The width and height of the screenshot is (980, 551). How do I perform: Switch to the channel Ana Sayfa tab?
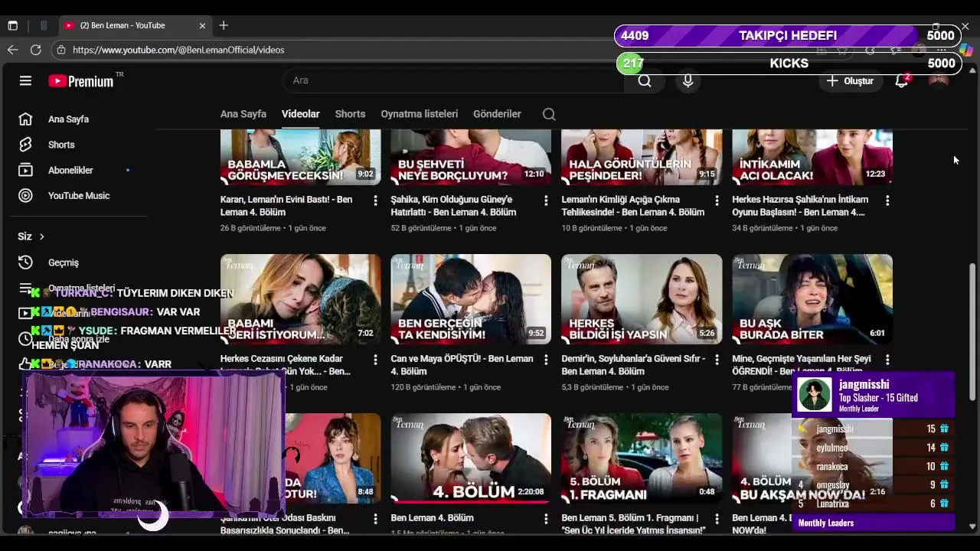[x=243, y=114]
